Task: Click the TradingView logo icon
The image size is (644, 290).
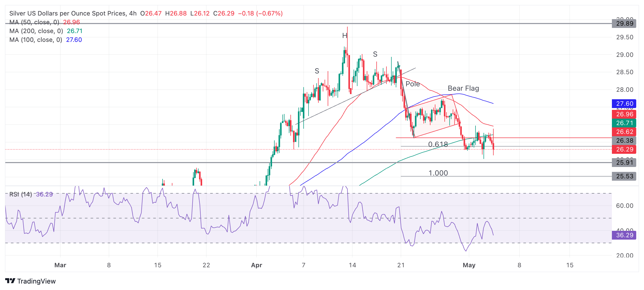Action: (10, 281)
